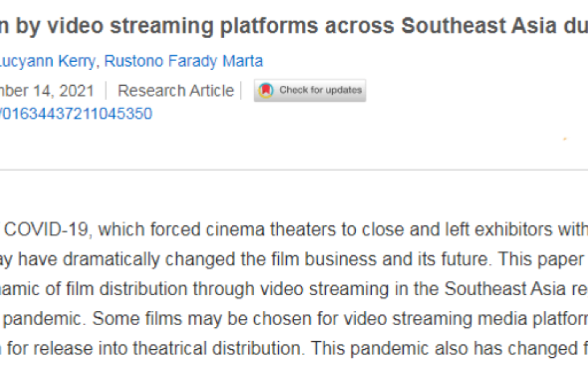Open author Rustono Farady Marta link
588x365 pixels.
point(184,61)
